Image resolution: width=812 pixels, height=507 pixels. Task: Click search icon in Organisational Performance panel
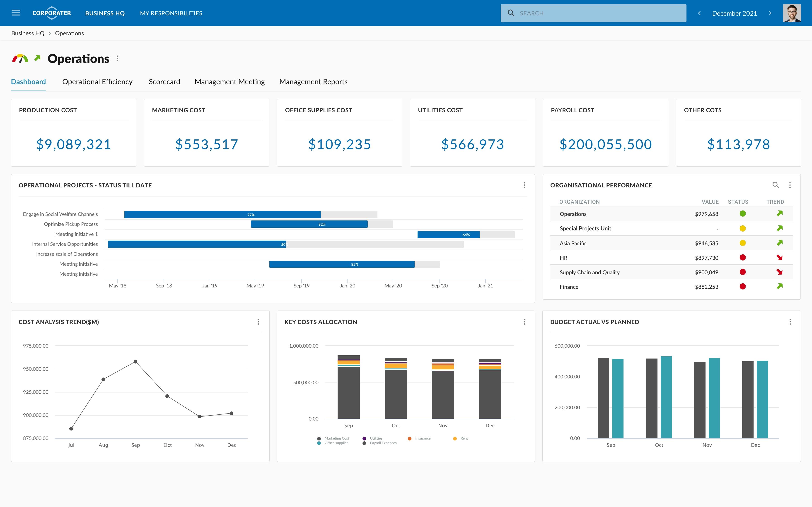[776, 185]
